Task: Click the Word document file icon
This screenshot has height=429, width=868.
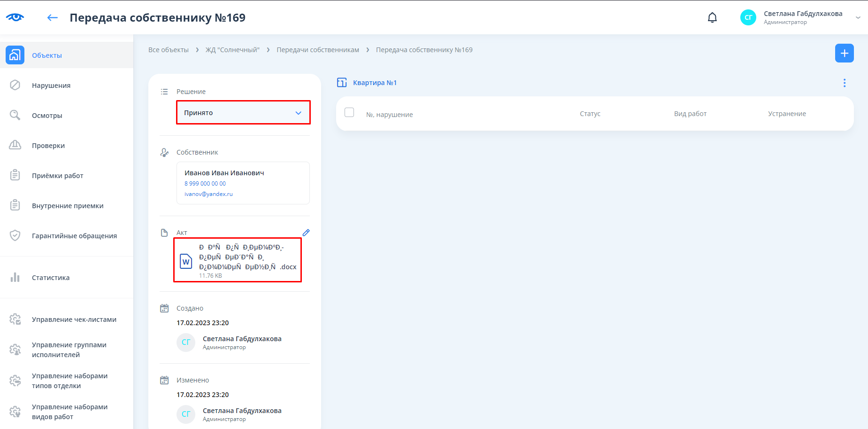Action: tap(186, 261)
